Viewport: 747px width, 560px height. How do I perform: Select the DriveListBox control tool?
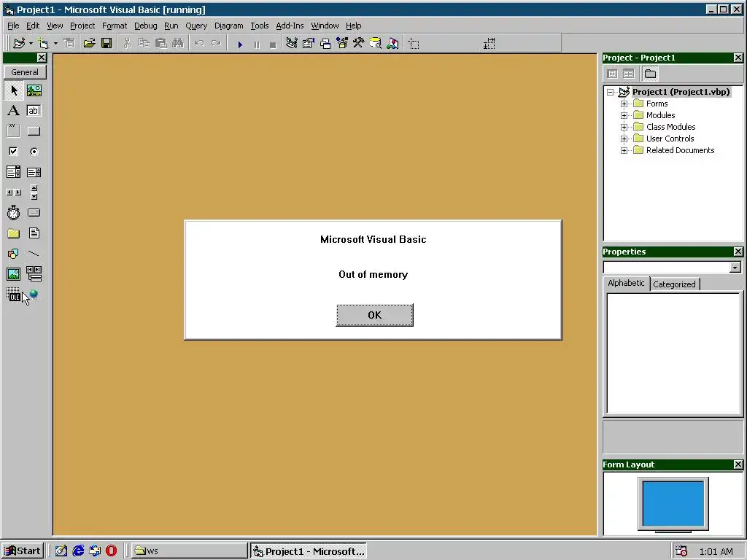pos(34,213)
